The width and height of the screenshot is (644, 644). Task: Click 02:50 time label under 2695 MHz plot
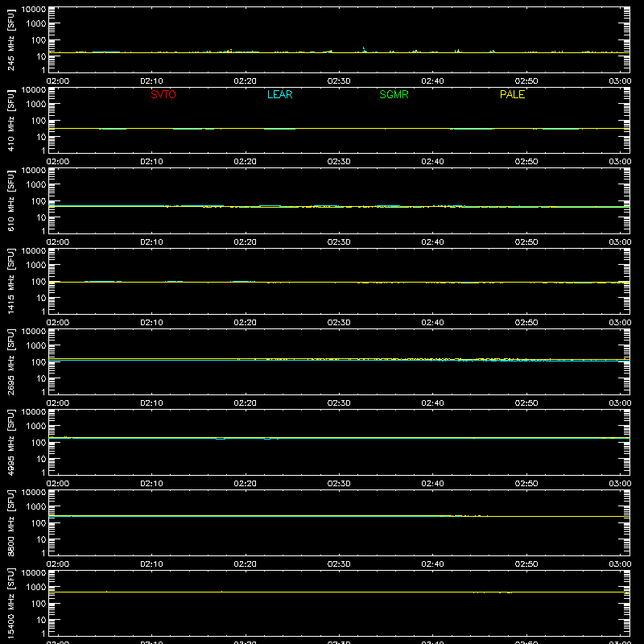(x=526, y=403)
